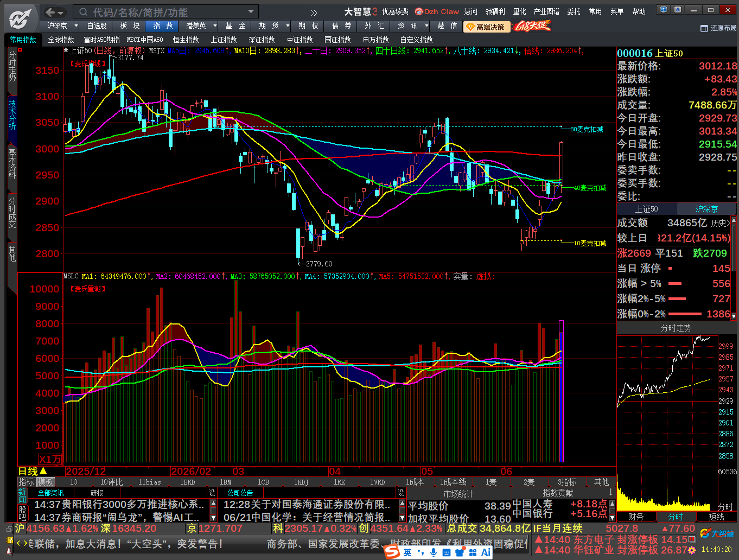Click the 沪深京 toolbar button
Image resolution: width=739 pixels, height=560 pixels.
point(57,26)
